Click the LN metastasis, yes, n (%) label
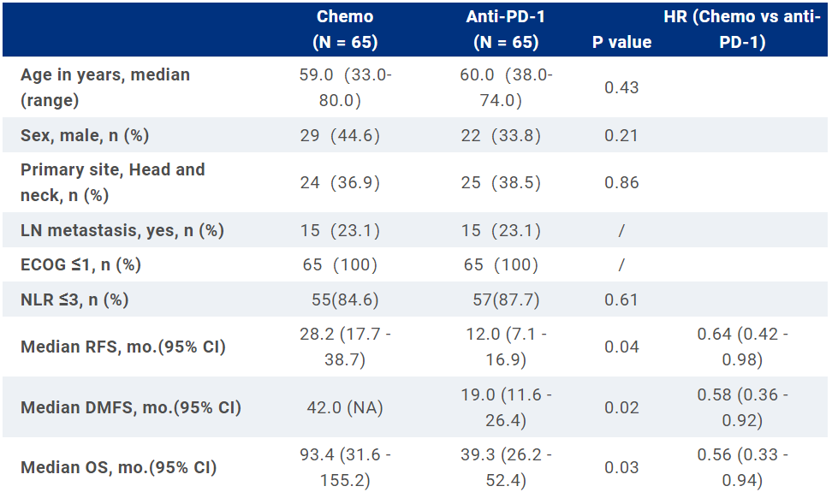The image size is (832, 504). (x=122, y=230)
